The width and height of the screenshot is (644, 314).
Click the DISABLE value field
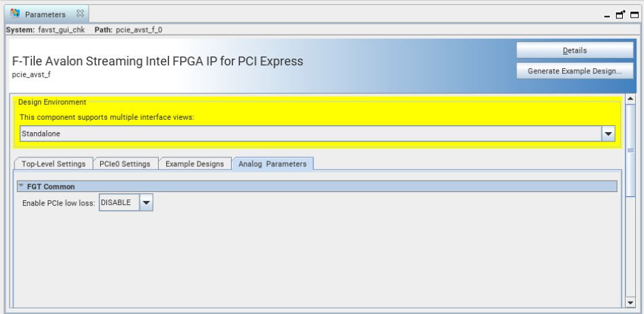pyautogui.click(x=119, y=202)
